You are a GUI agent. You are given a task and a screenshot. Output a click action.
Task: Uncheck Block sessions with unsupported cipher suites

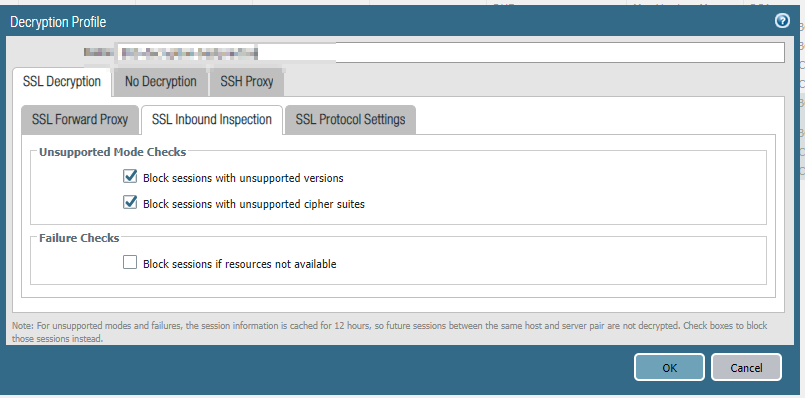[130, 203]
